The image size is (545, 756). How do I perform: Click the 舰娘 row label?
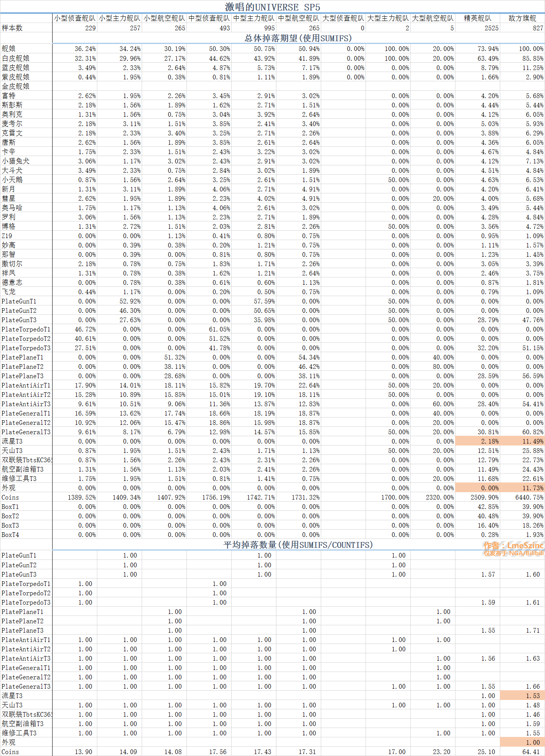tap(9, 49)
